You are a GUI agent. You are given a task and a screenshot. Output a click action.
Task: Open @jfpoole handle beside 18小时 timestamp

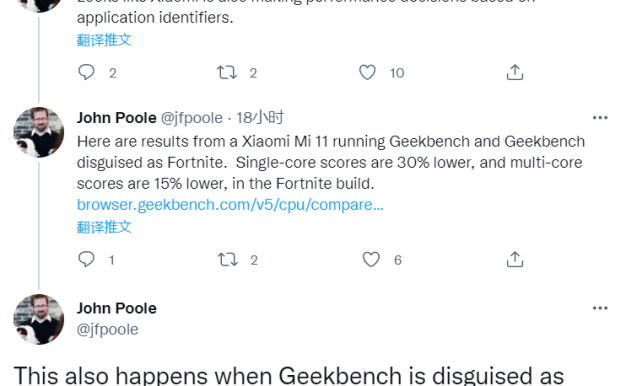192,118
